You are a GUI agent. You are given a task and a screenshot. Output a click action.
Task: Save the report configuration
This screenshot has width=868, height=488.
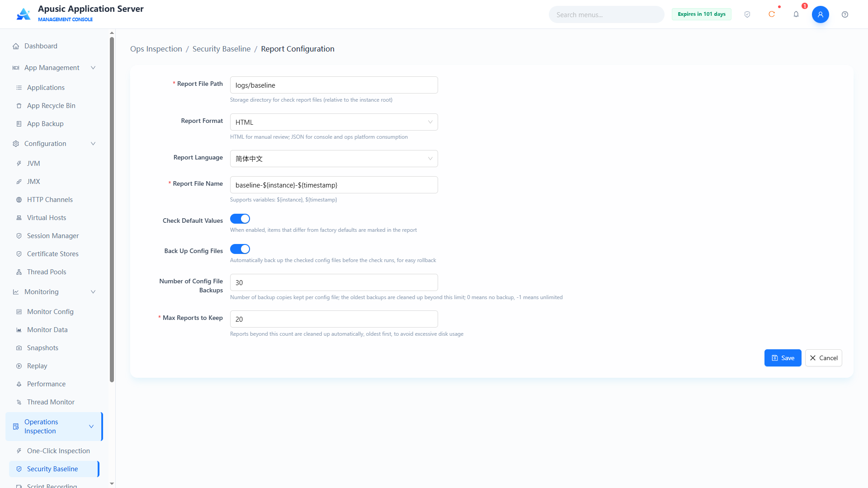click(x=783, y=358)
